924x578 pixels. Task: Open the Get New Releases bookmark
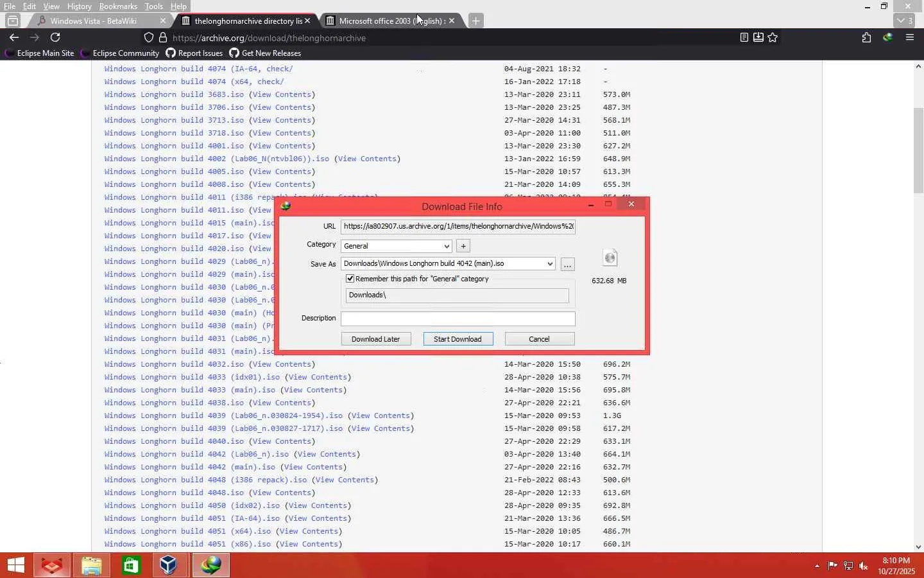(265, 53)
